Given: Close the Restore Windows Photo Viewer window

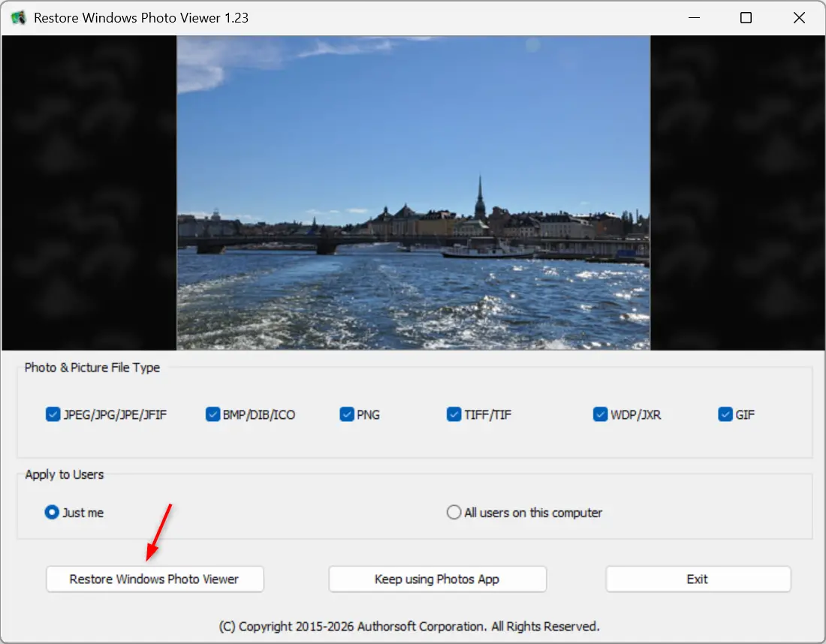Looking at the screenshot, I should pos(799,18).
